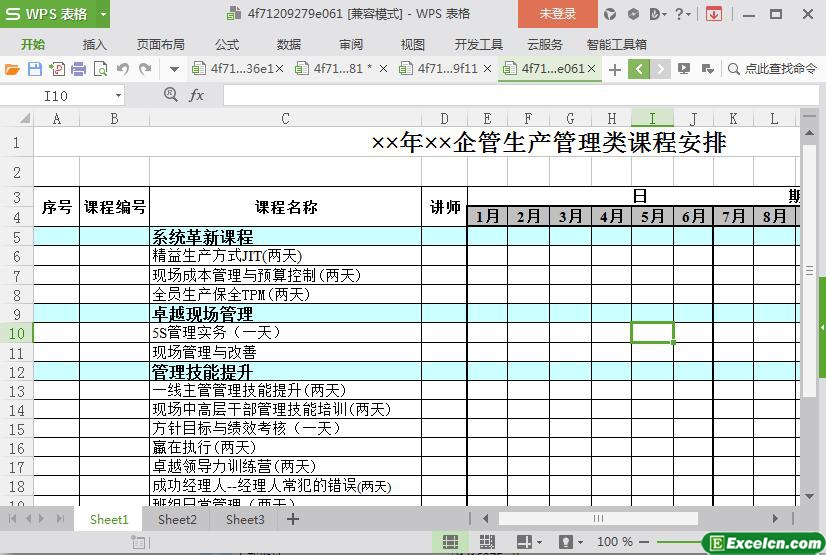Select row 10 header
Viewport: 826px width, 555px height.
point(17,333)
